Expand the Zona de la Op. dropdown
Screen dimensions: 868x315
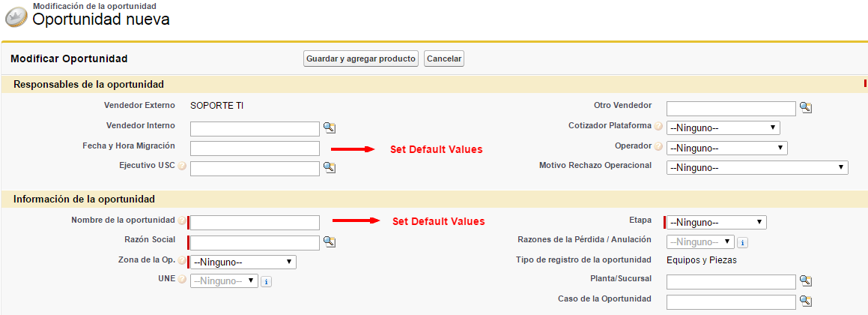[x=244, y=262]
